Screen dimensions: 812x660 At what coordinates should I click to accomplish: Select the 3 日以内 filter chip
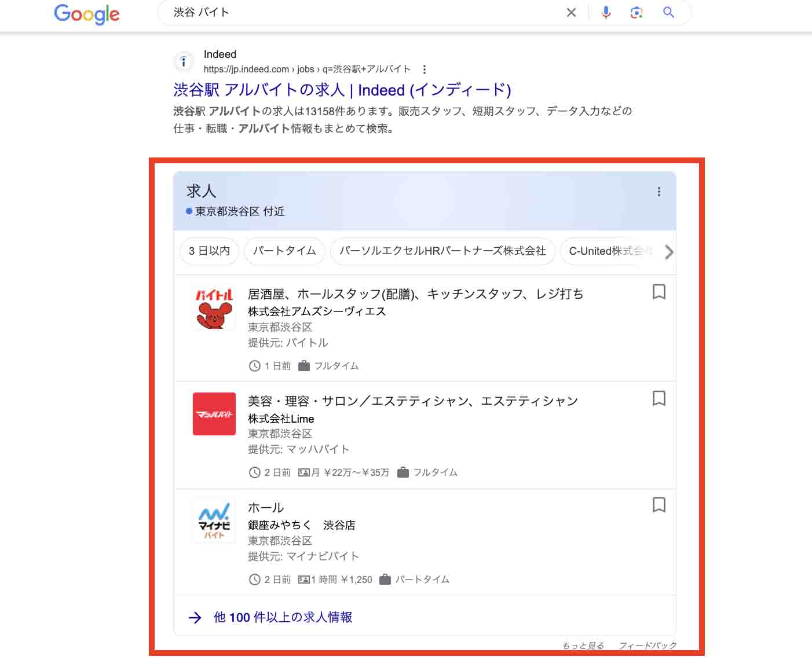coord(209,251)
